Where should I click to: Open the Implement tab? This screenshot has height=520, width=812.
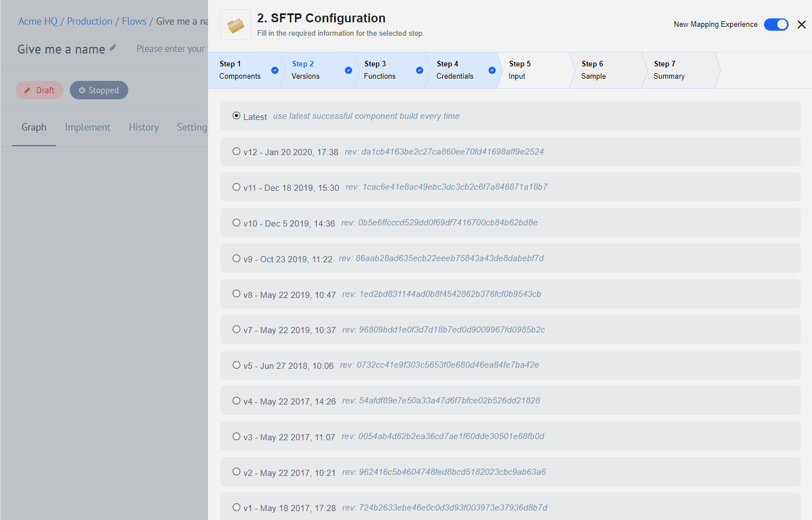click(88, 127)
